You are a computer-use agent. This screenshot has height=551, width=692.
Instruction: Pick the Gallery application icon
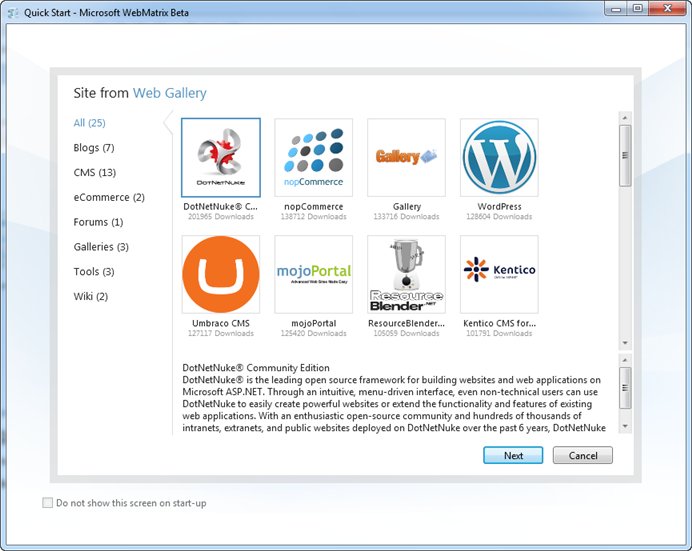click(406, 157)
